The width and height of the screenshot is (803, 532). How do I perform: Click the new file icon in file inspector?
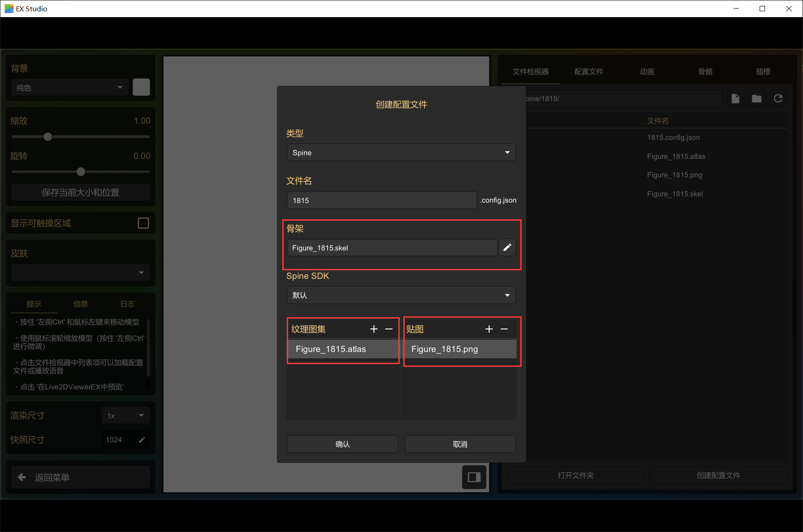(x=735, y=98)
